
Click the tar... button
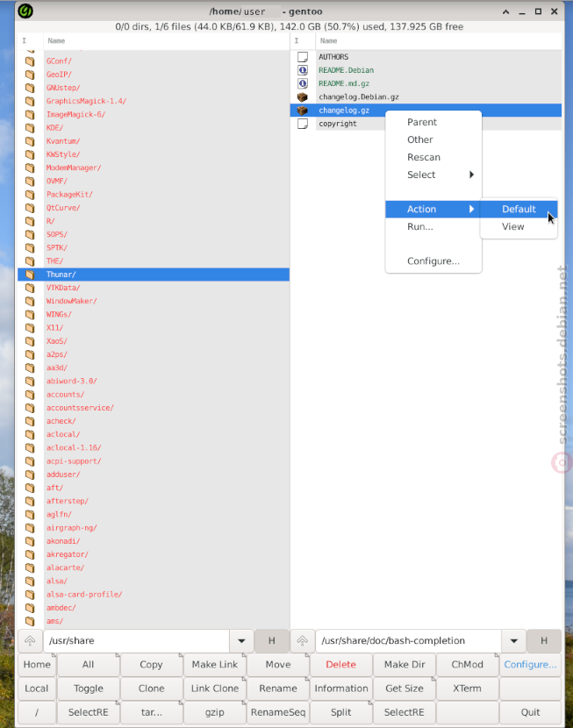[x=152, y=712]
